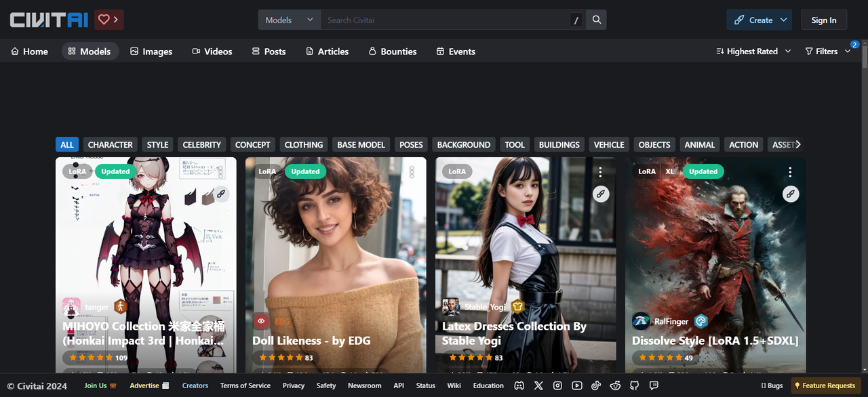This screenshot has height=397, width=868.
Task: Filter models by STYLE category
Action: pyautogui.click(x=158, y=144)
